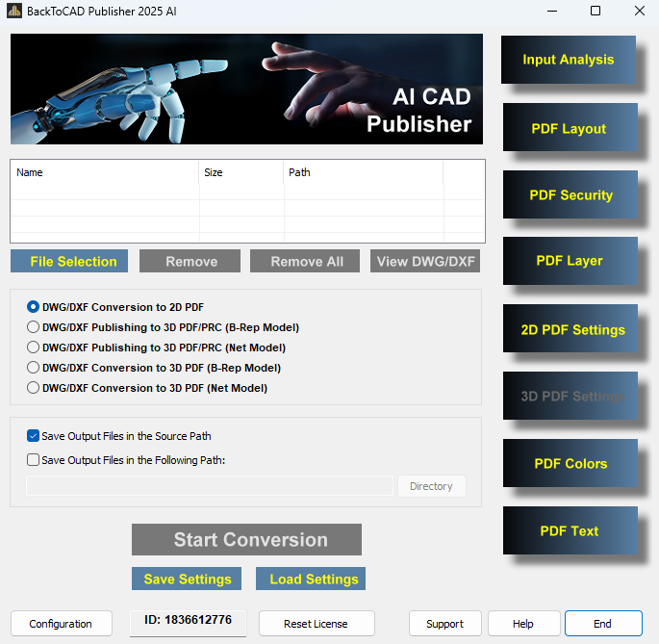
Task: Open the 2D PDF Settings
Action: click(570, 328)
